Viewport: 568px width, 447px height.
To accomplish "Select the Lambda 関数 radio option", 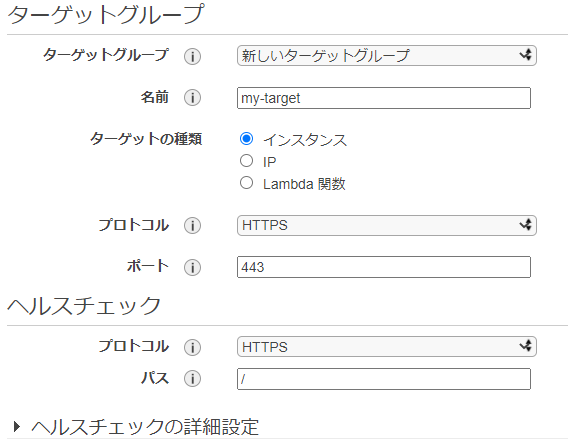I will click(x=246, y=183).
